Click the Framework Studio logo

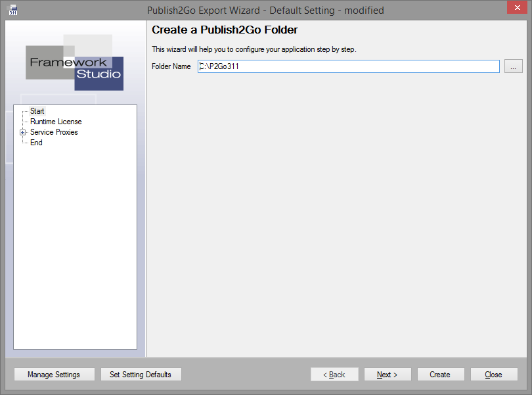click(75, 62)
